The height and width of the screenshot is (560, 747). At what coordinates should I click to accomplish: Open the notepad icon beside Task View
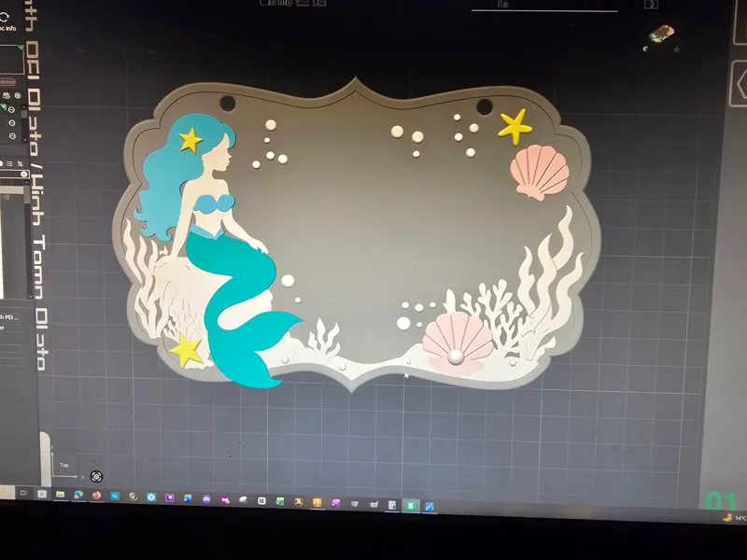(x=42, y=494)
